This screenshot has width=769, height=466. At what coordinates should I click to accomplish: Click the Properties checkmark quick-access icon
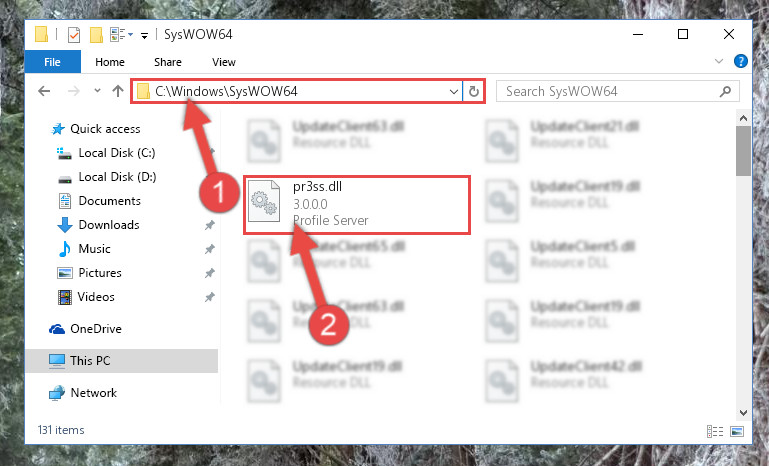74,35
